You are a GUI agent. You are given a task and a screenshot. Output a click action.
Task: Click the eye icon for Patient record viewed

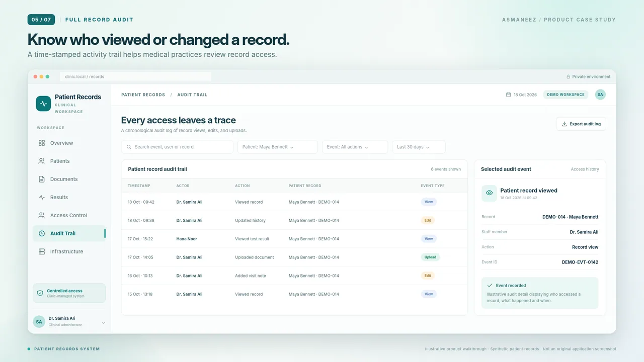[x=489, y=193]
